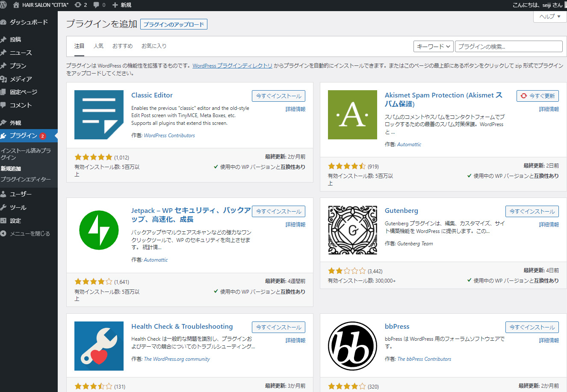
Task: Click the プラグインのアップロード button
Action: pos(174,24)
